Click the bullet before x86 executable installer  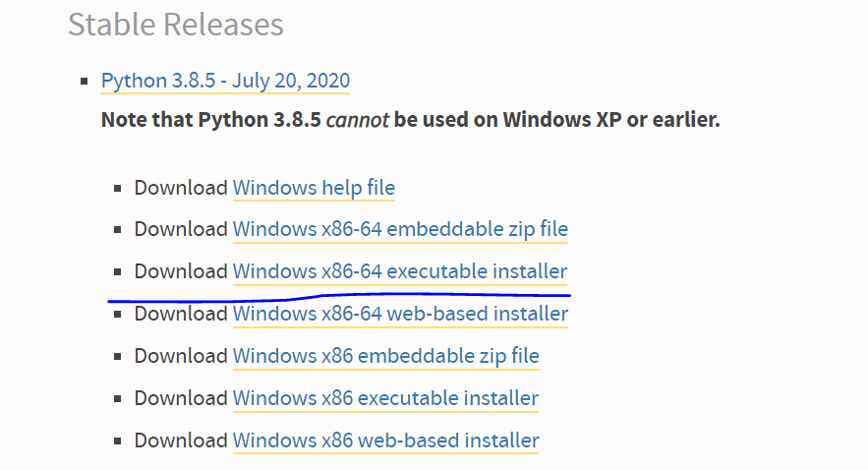(118, 399)
